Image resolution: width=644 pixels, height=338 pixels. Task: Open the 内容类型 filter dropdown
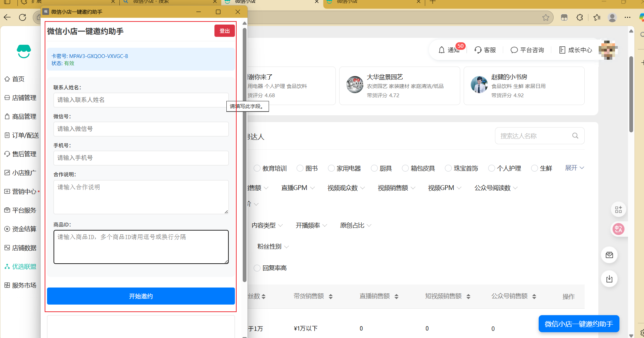(267, 225)
